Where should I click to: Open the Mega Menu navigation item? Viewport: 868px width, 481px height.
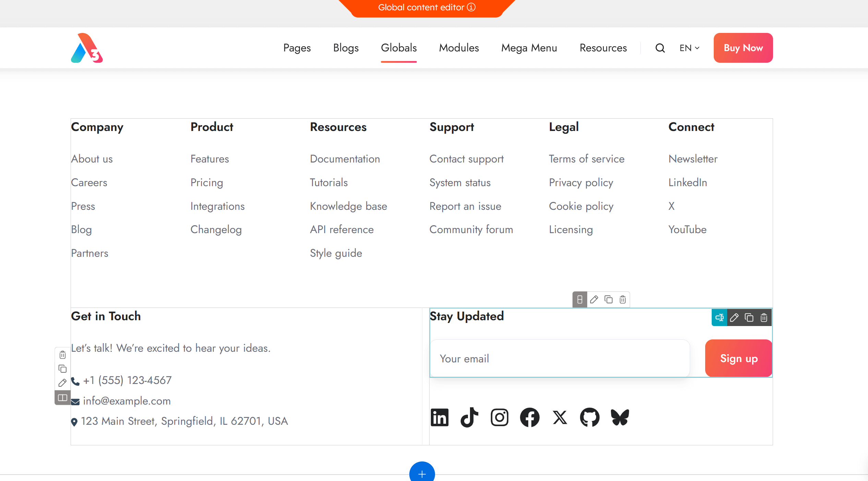click(529, 48)
